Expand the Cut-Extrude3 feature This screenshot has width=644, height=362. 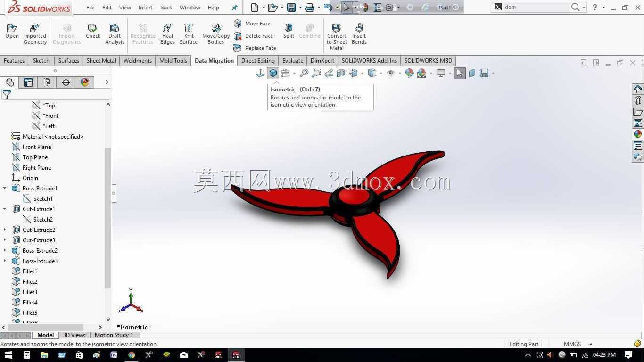(x=5, y=240)
